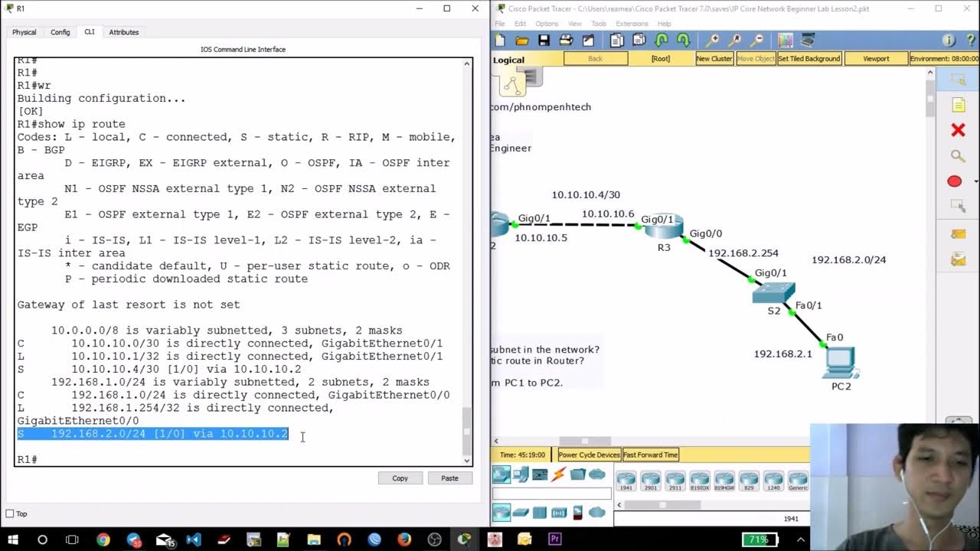Open the drawing palette icon

(785, 40)
